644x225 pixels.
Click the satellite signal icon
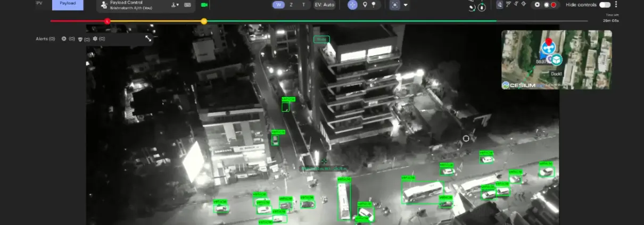click(x=516, y=4)
